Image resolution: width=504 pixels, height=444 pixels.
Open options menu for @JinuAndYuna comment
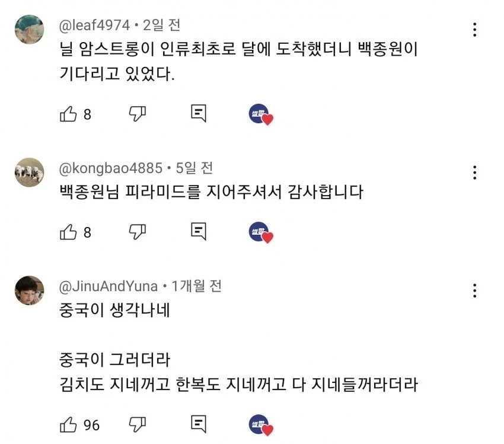click(x=474, y=290)
